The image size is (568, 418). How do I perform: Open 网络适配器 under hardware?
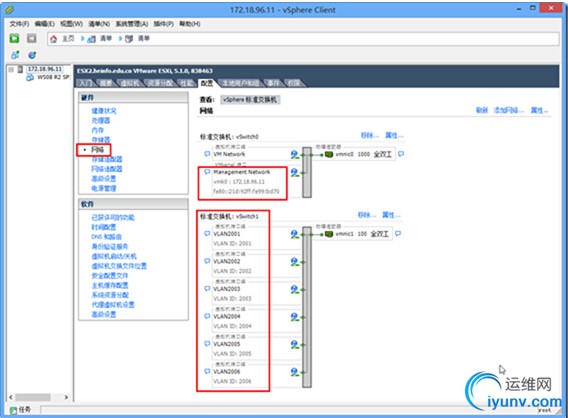(x=107, y=169)
